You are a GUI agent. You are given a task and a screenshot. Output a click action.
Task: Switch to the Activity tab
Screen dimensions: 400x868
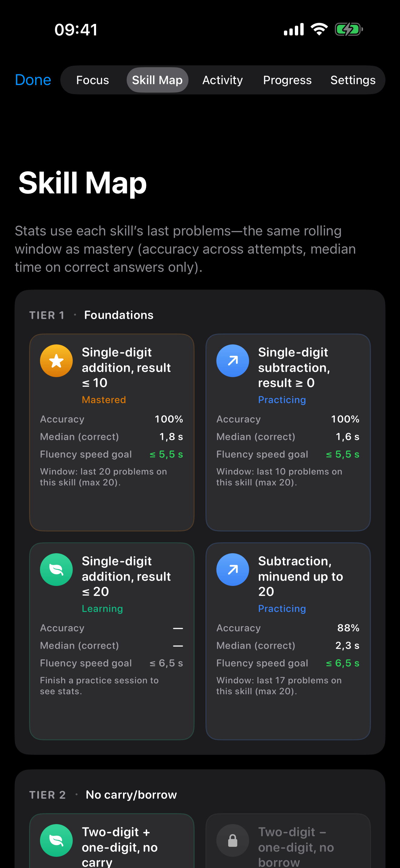(222, 80)
